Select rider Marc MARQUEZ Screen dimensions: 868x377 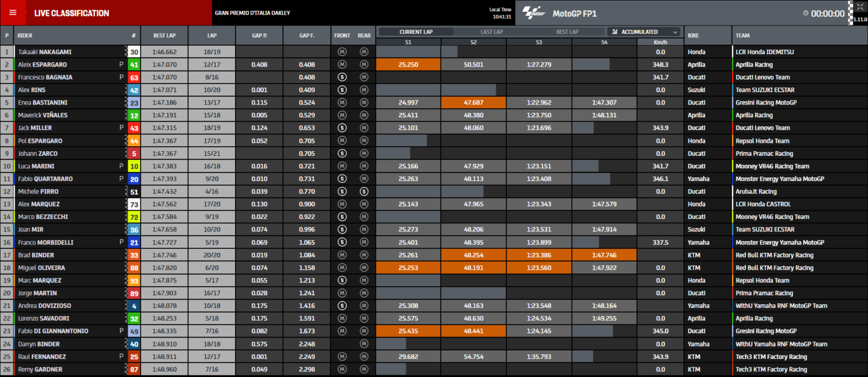(x=40, y=280)
